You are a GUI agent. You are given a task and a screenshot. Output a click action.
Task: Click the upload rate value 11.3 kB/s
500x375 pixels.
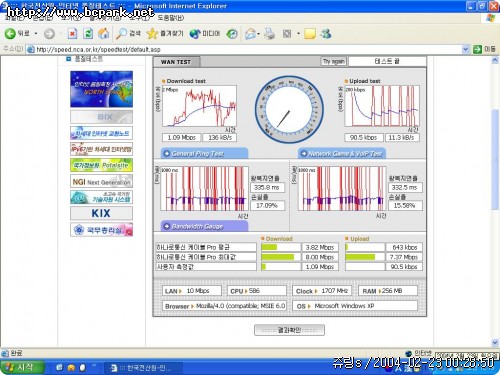402,137
